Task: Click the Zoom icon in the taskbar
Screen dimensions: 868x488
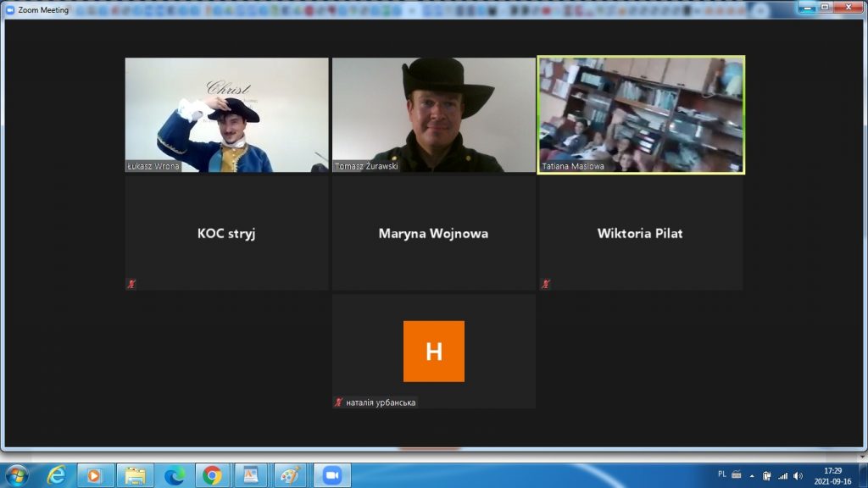Action: (x=331, y=475)
